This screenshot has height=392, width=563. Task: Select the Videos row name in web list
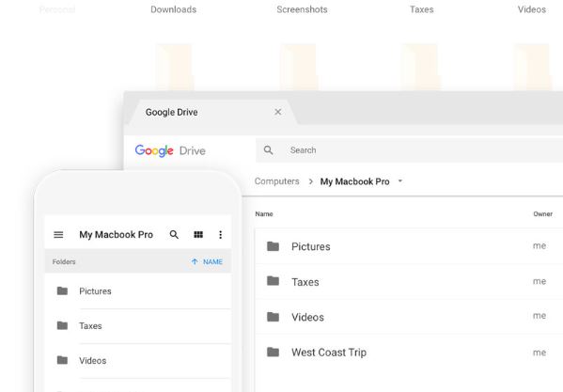click(307, 318)
